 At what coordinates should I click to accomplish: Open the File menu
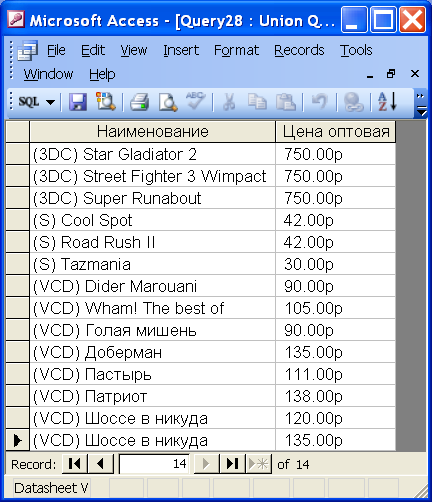pos(56,50)
